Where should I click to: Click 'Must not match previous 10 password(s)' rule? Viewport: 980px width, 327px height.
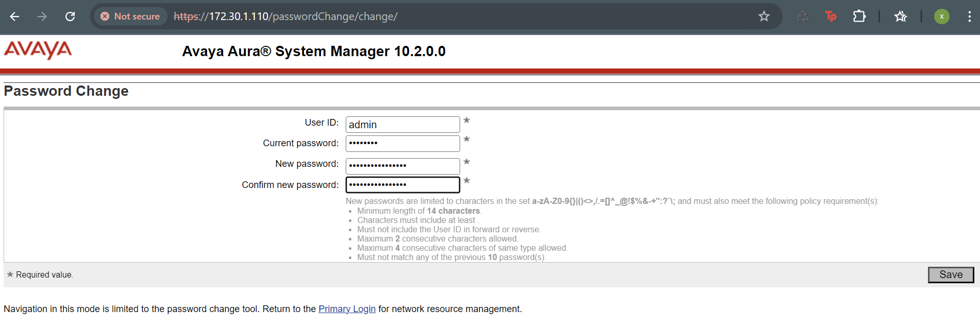451,257
